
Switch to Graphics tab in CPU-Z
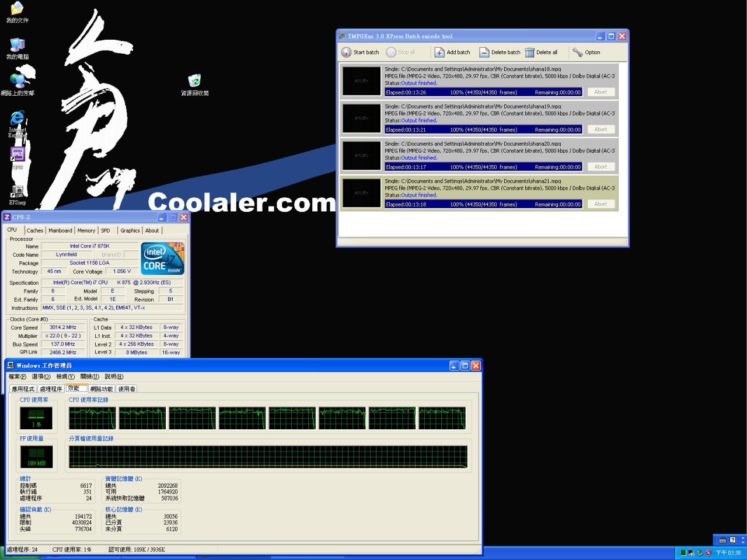130,230
